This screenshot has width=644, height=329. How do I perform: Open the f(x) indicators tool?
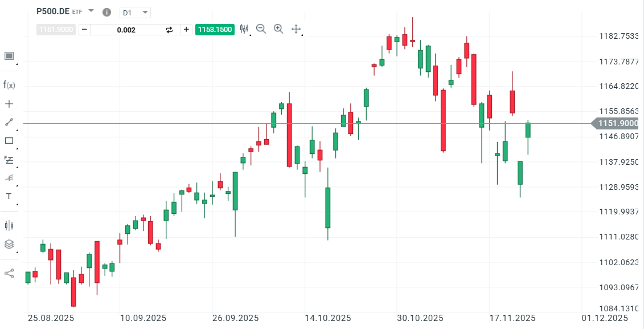[x=9, y=85]
